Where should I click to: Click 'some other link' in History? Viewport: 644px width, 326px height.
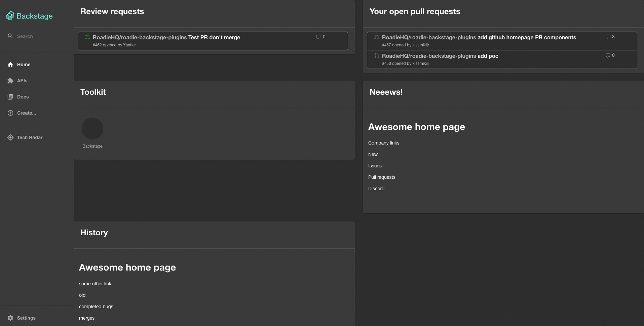(x=95, y=284)
